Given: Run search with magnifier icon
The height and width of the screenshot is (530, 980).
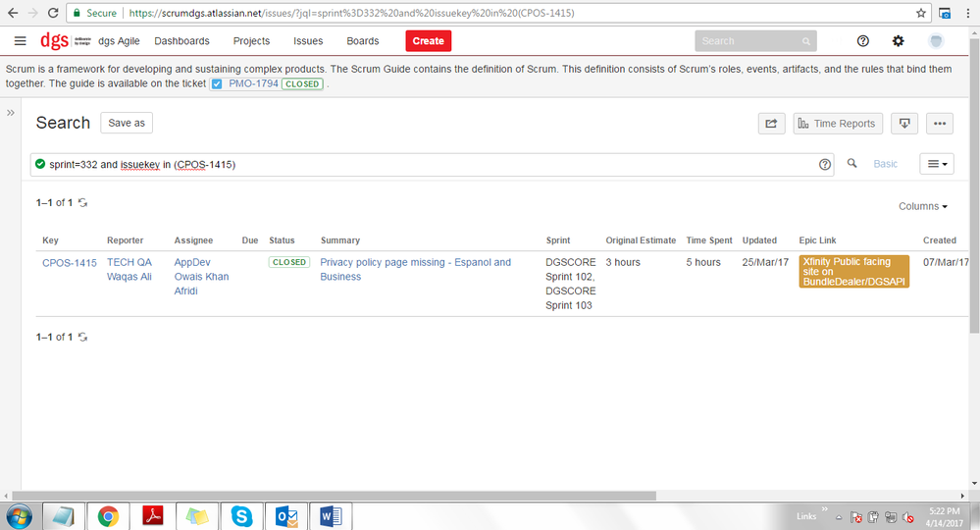Looking at the screenshot, I should point(851,163).
